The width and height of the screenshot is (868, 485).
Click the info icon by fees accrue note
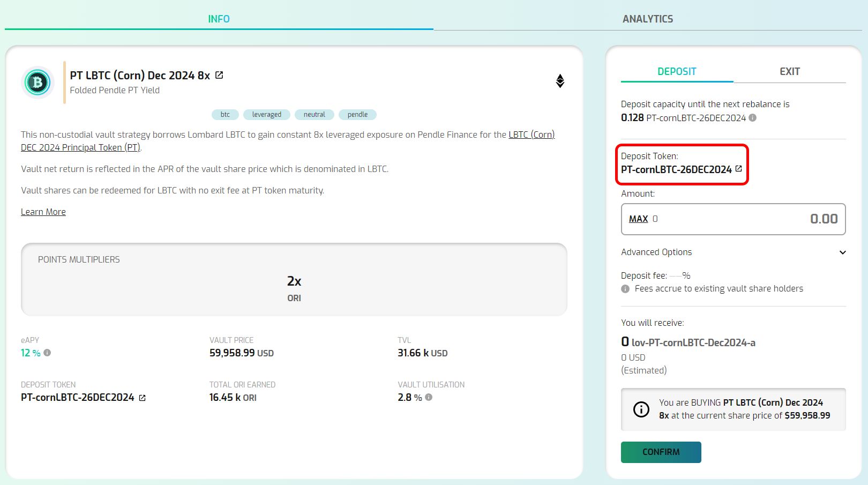coord(625,289)
